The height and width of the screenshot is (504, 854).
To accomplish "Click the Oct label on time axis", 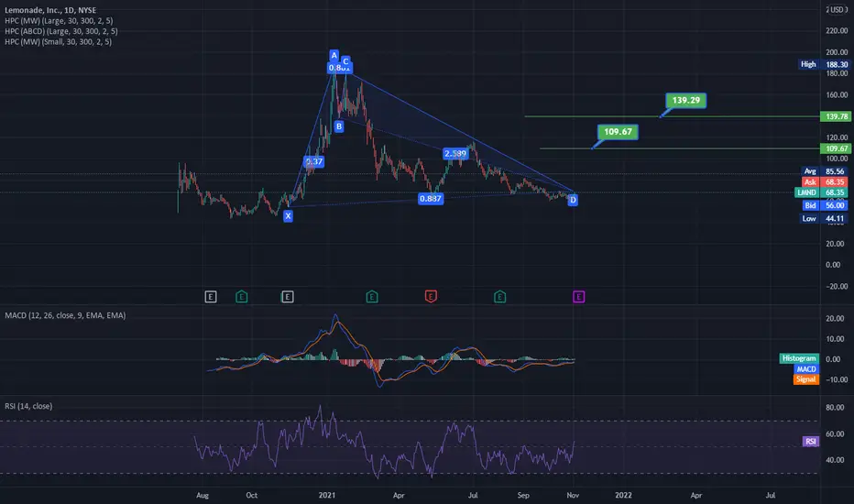I will 252,495.
